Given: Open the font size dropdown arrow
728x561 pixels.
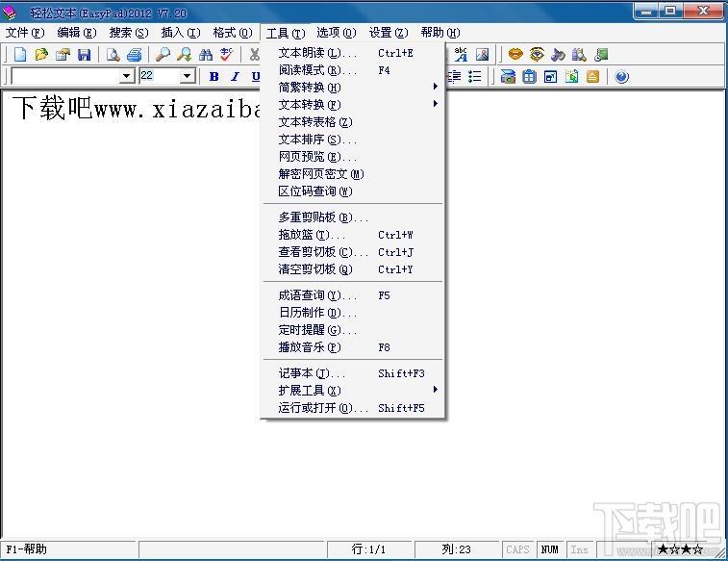Looking at the screenshot, I should (x=187, y=76).
